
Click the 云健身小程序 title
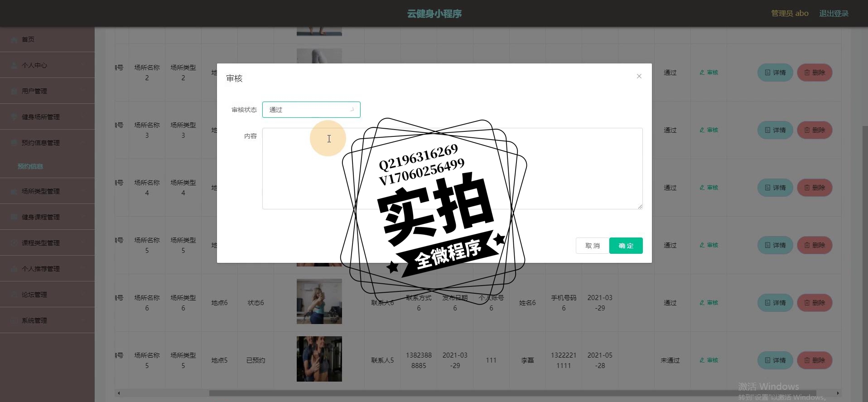(434, 14)
